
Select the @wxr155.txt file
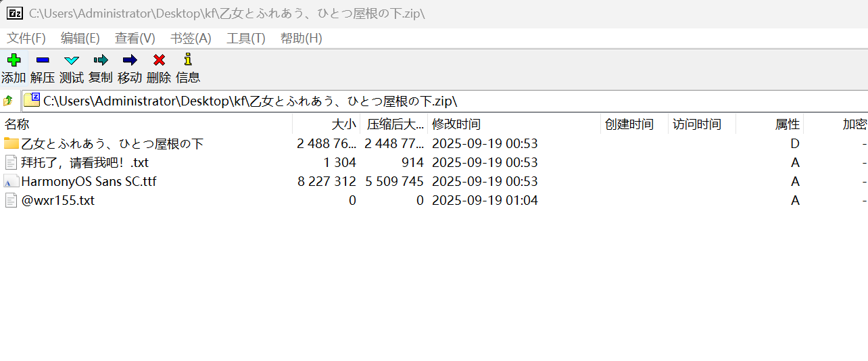click(x=58, y=201)
